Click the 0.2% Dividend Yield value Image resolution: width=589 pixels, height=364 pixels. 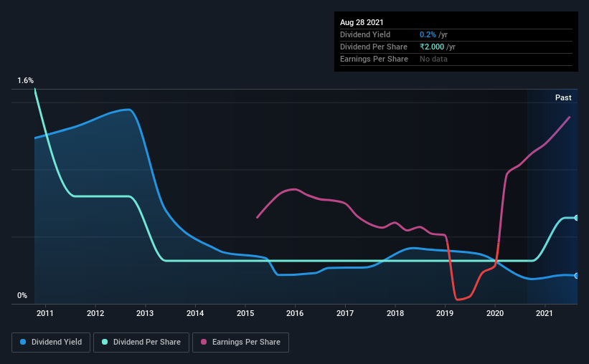pyautogui.click(x=428, y=34)
